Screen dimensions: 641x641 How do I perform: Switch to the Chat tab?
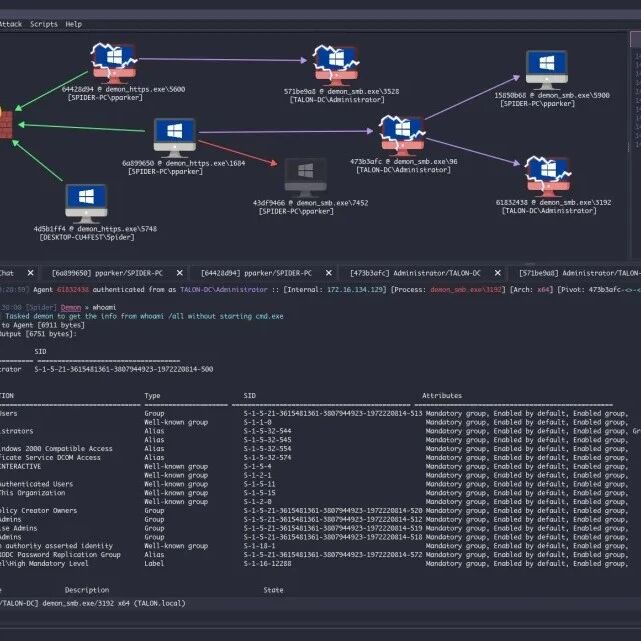click(7, 273)
